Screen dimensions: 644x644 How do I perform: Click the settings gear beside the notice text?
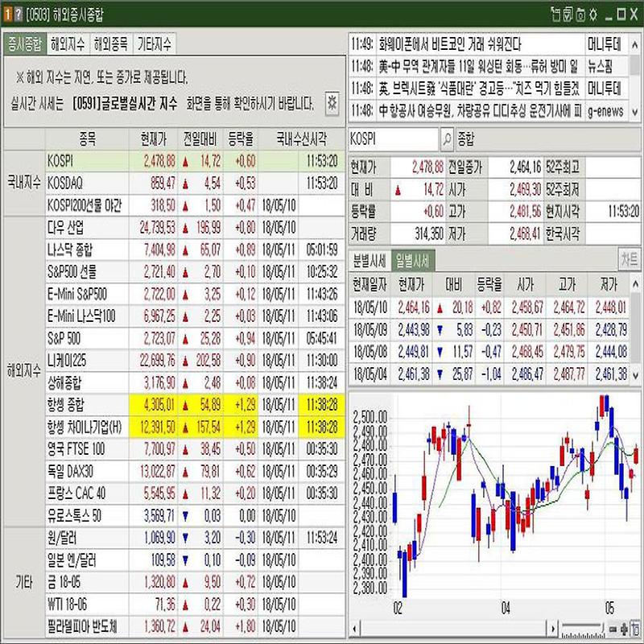[x=332, y=102]
